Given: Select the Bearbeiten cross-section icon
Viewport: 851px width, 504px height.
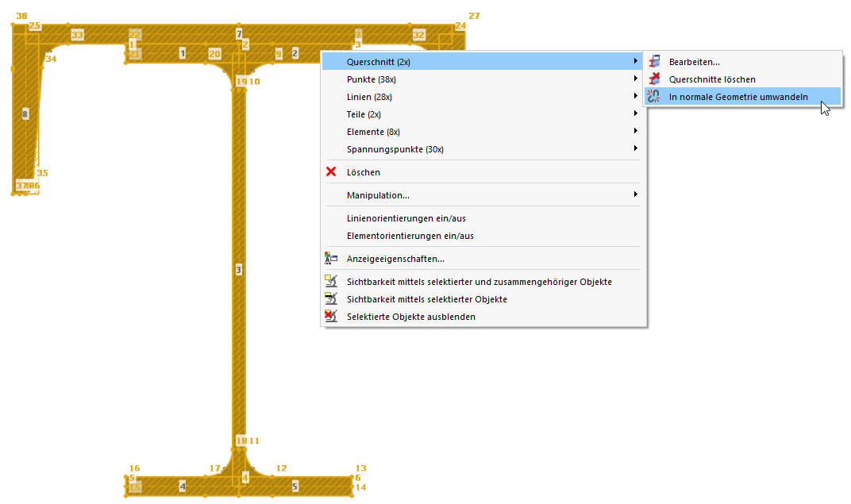Looking at the screenshot, I should coord(654,61).
